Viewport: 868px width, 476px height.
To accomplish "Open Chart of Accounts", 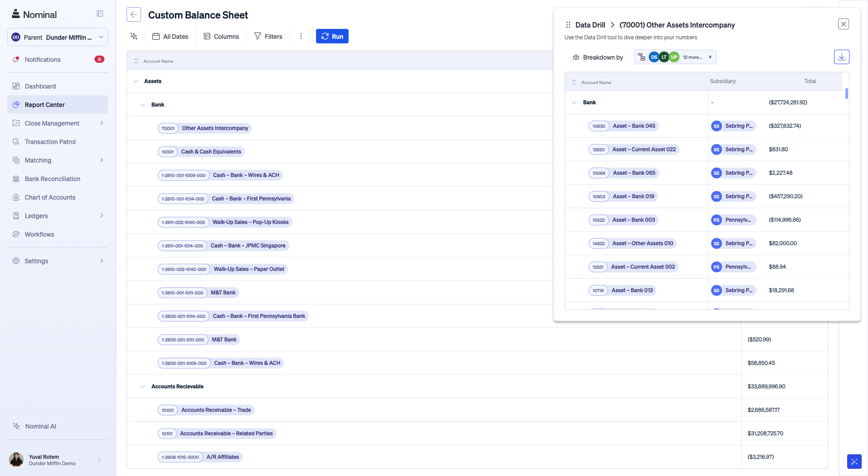I will click(50, 197).
